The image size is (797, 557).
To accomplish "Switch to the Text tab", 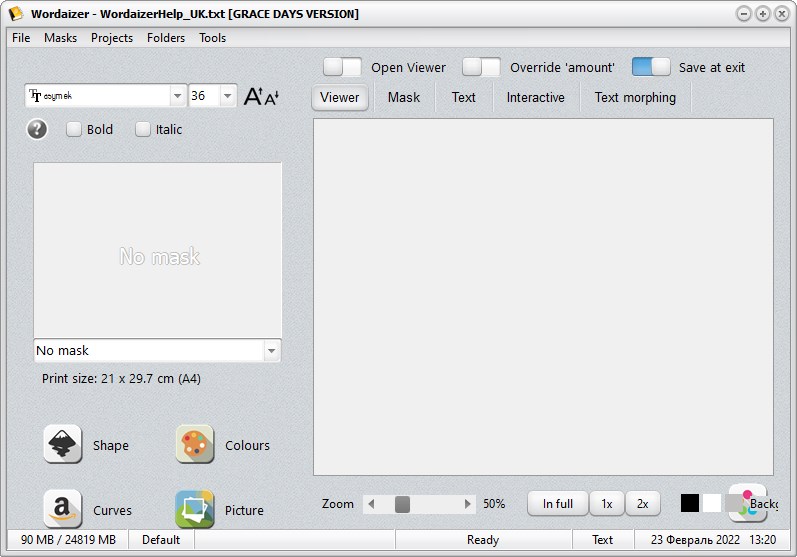I will tap(464, 97).
